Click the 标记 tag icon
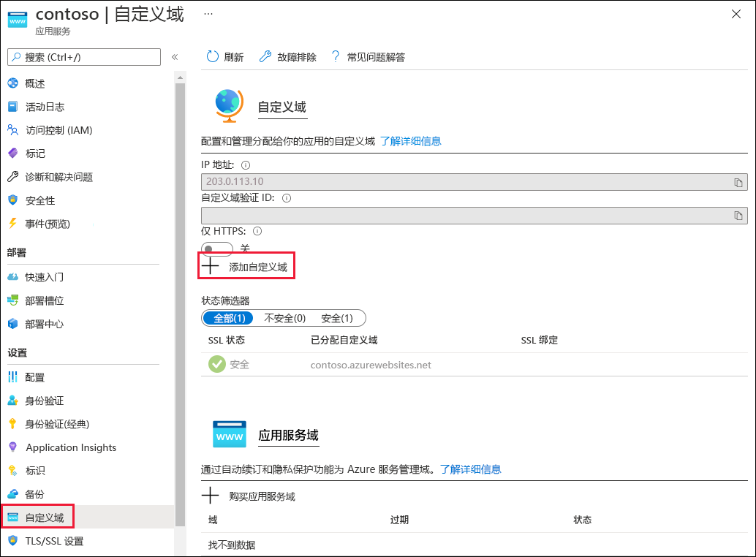The image size is (756, 557). (13, 154)
